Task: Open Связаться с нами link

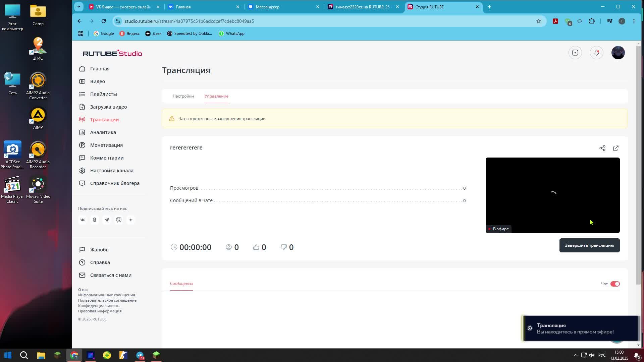Action: pos(111,275)
